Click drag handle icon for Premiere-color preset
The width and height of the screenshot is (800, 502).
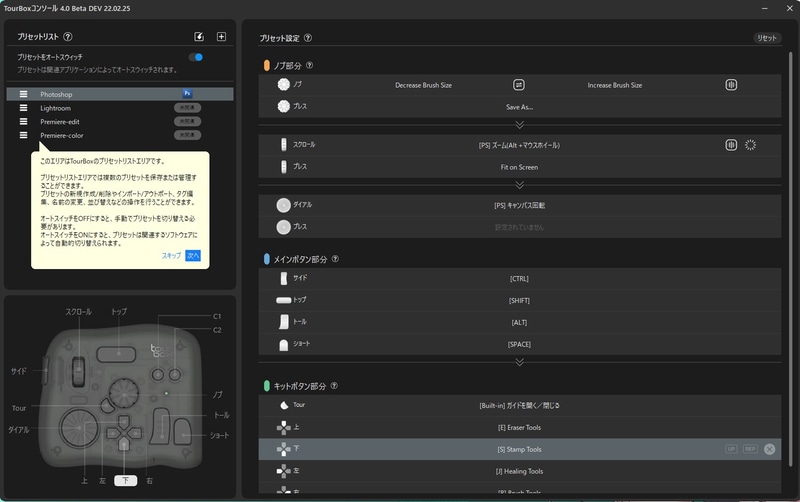[x=23, y=135]
